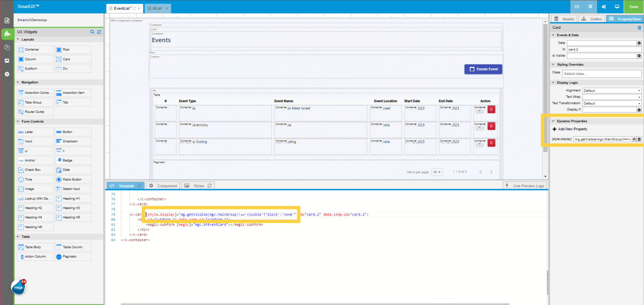Image resolution: width=644 pixels, height=305 pixels.
Task: Open the code view icon in top toolbar
Action: pyautogui.click(x=577, y=6)
